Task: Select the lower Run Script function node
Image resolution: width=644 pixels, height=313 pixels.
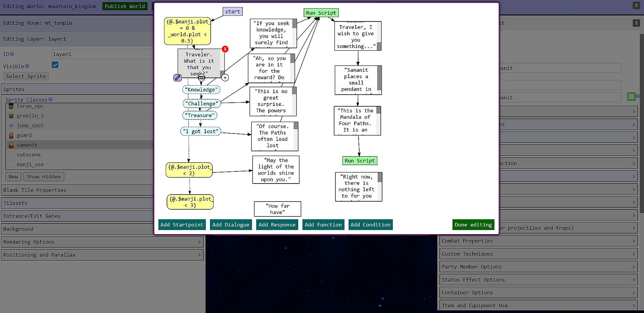Action: 360,161
